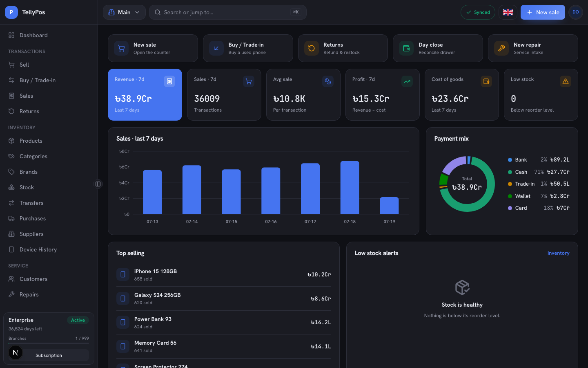This screenshot has height=368, width=588.
Task: Click the Repairs wrench icon
Action: point(11,294)
